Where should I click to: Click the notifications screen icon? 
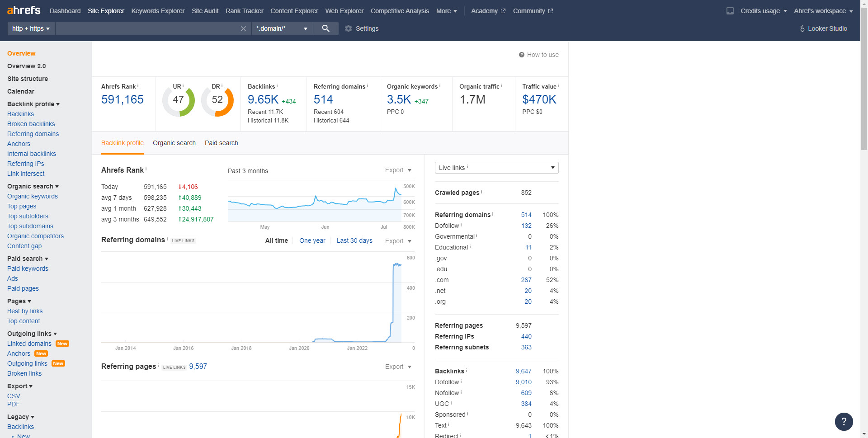pyautogui.click(x=730, y=11)
